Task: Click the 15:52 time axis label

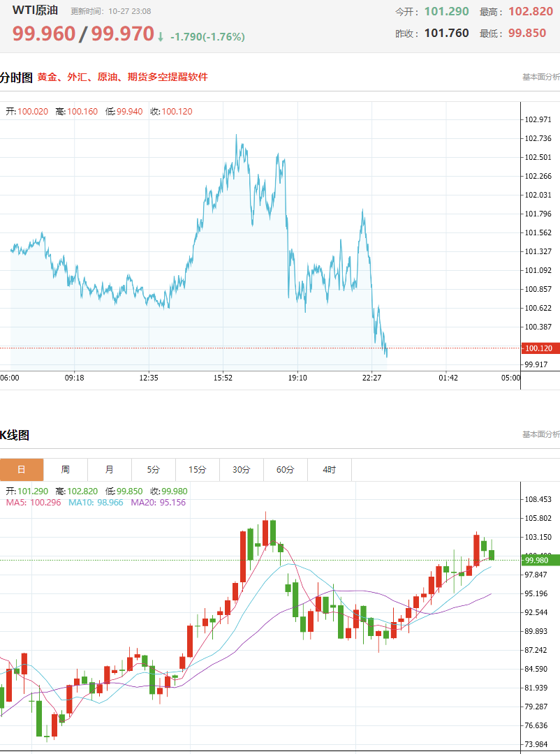Action: [x=223, y=378]
